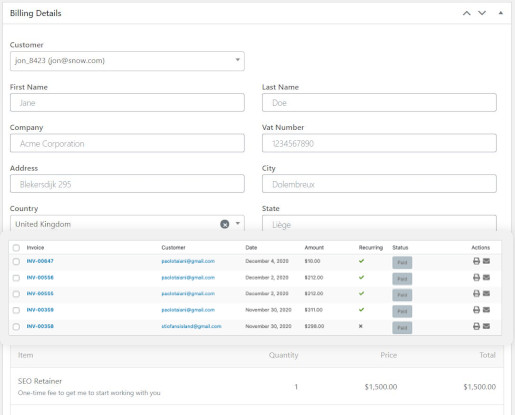The image size is (515, 415).
Task: Tick the checkbox for INV-00647
Action: pos(16,261)
